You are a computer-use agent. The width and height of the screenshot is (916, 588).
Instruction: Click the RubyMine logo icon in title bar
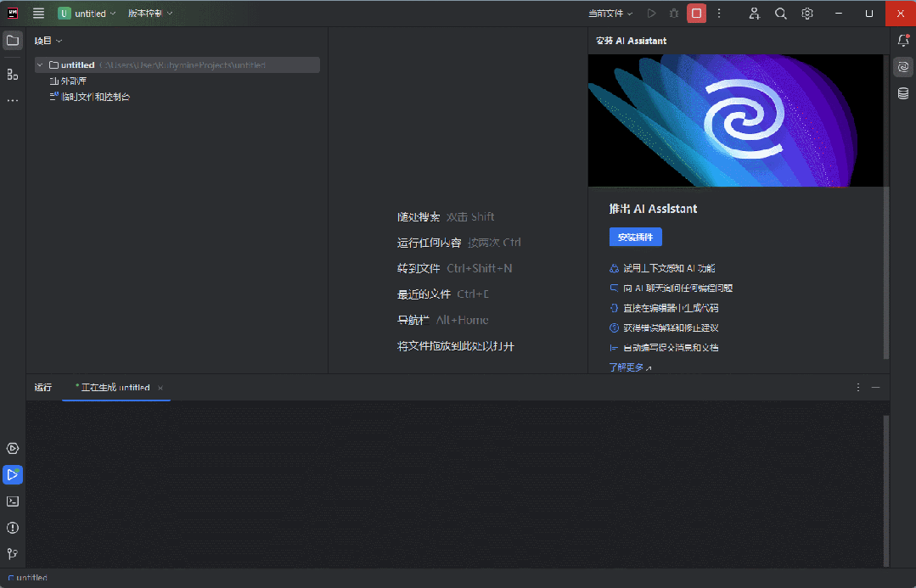click(12, 14)
